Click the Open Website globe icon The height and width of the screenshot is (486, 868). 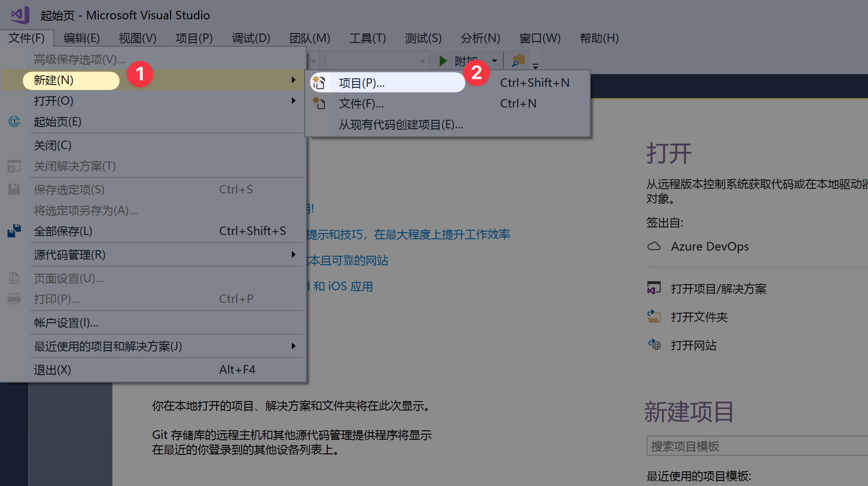654,345
